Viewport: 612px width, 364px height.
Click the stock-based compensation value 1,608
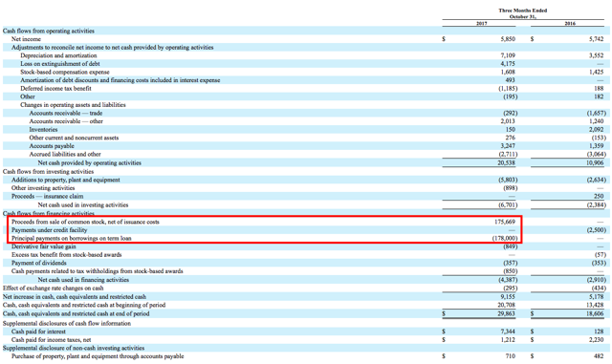(508, 73)
